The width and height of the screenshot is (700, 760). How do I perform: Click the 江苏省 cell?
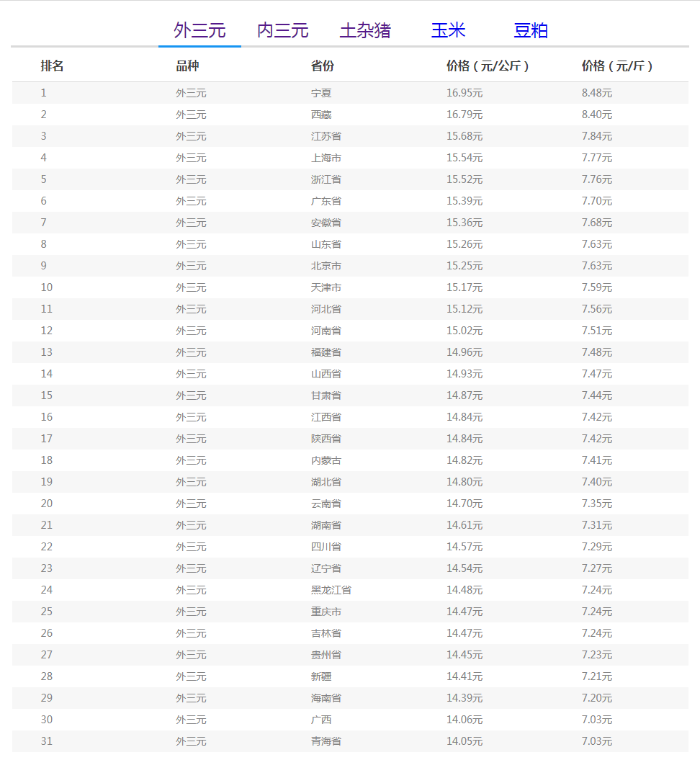coord(326,136)
